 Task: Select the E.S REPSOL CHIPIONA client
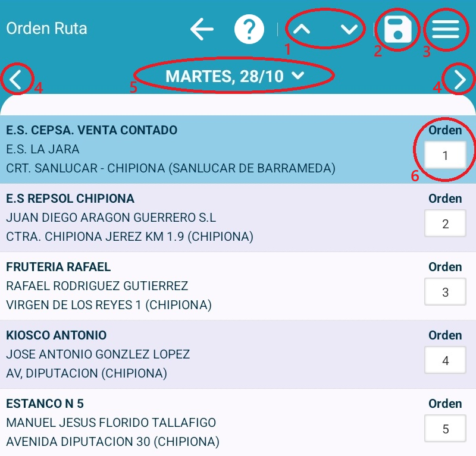point(178,218)
